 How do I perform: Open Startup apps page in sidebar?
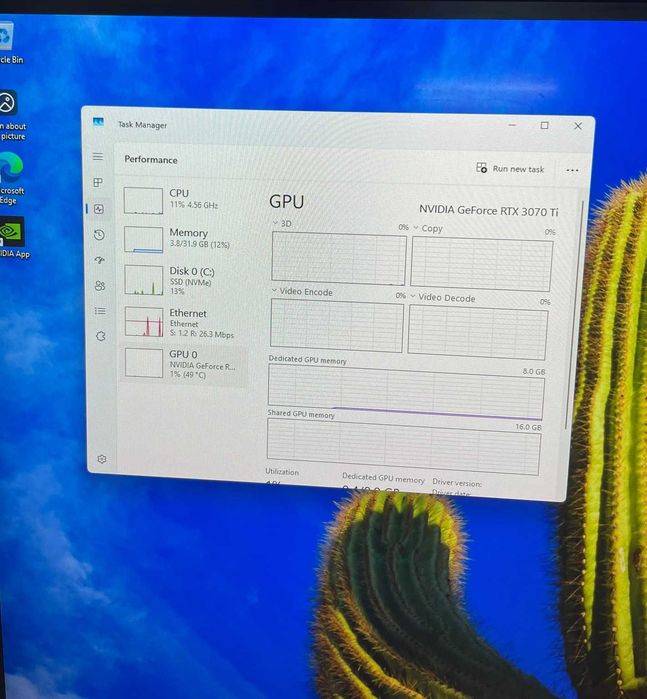pyautogui.click(x=99, y=260)
